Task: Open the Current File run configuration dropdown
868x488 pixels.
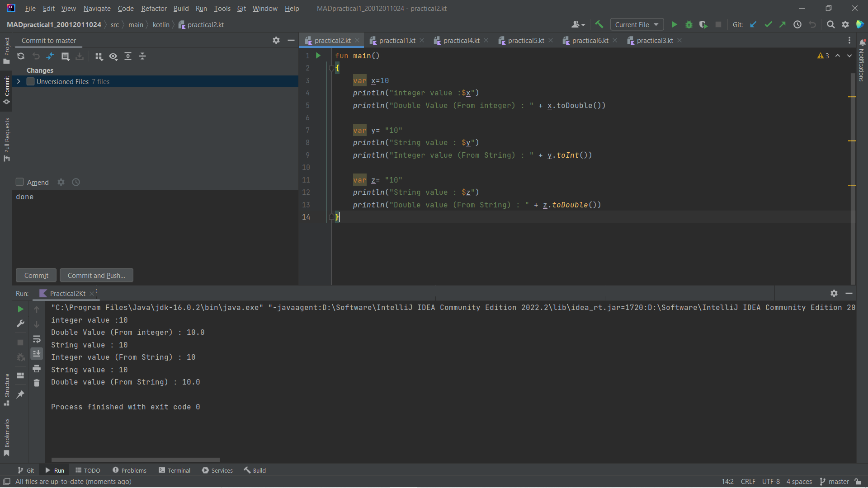Action: (x=637, y=24)
